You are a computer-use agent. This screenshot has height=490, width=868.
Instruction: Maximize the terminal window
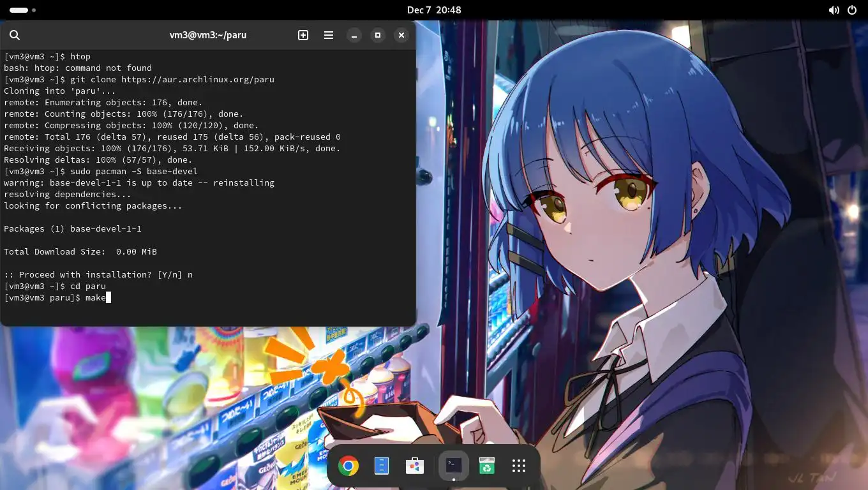[378, 35]
